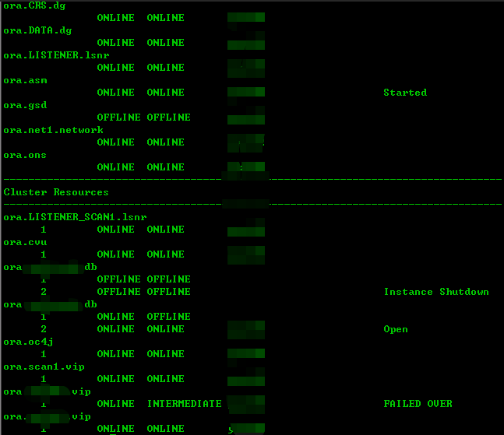Click the OFFLINE target under ora.gsd

tap(118, 118)
